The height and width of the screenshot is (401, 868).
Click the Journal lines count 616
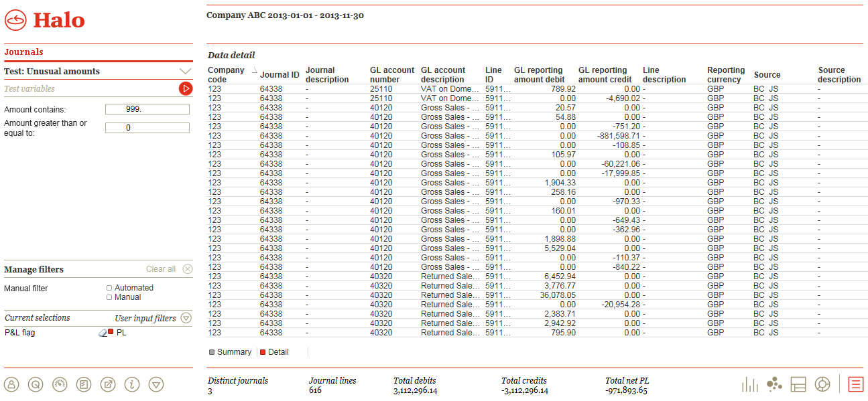(315, 390)
